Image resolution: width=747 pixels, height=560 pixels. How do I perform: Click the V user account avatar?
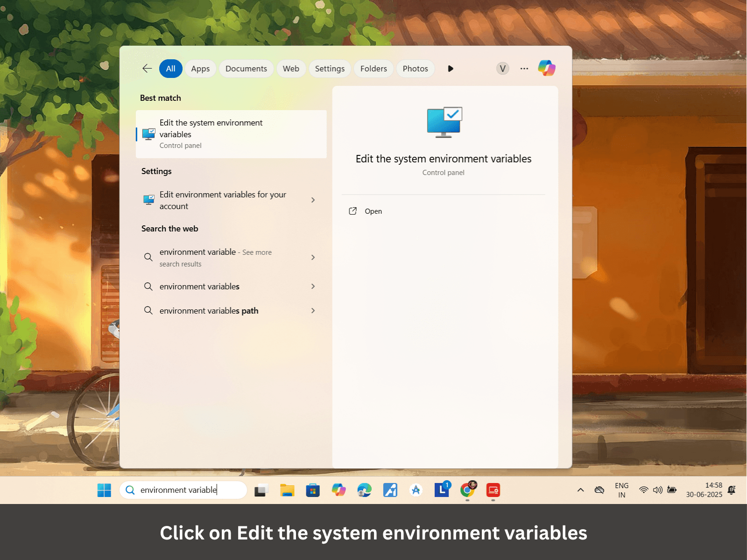pyautogui.click(x=502, y=69)
